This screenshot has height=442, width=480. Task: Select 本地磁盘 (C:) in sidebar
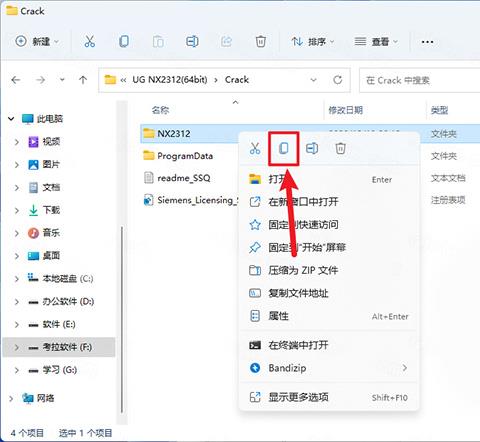[x=60, y=278]
